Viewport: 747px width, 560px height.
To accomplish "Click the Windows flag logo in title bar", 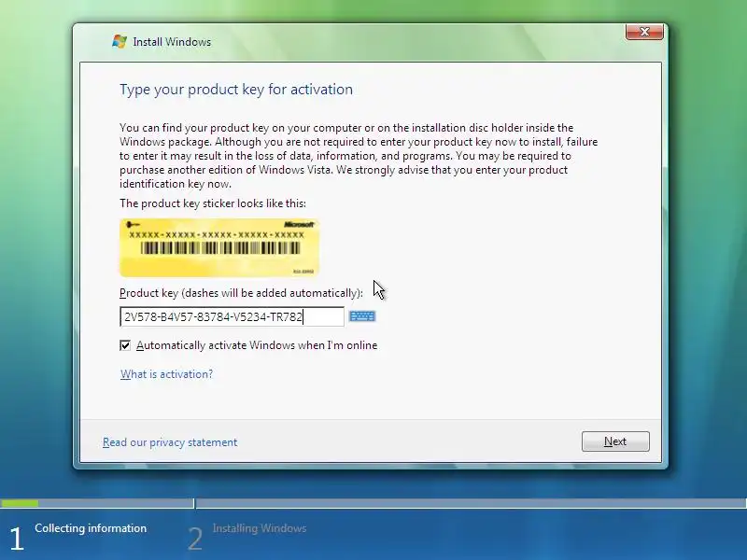I will tap(120, 41).
